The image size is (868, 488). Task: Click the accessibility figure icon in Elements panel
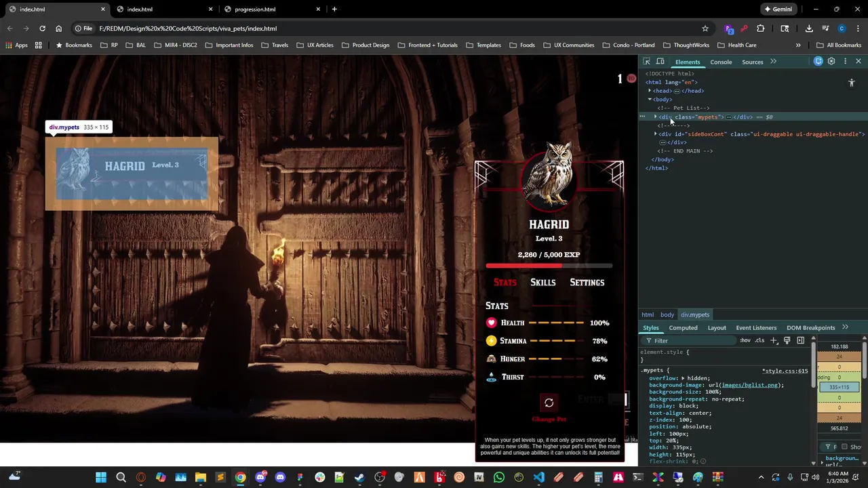(x=852, y=83)
